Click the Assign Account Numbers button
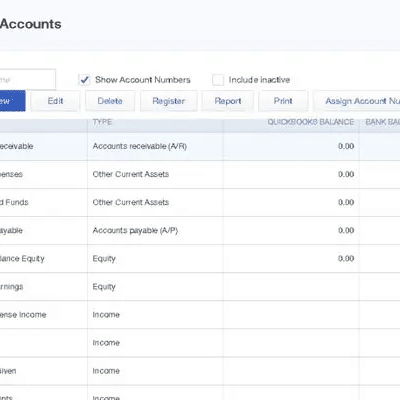This screenshot has width=400, height=400. tap(357, 101)
